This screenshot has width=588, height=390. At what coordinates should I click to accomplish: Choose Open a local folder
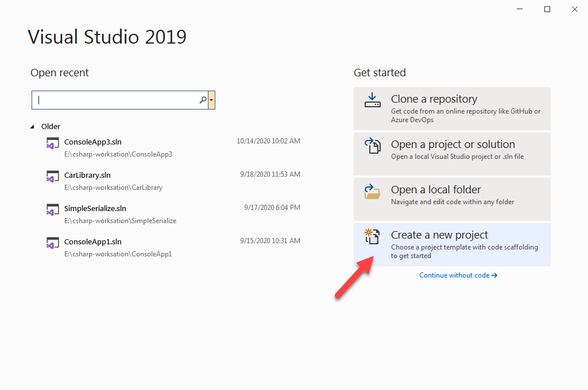(452, 200)
